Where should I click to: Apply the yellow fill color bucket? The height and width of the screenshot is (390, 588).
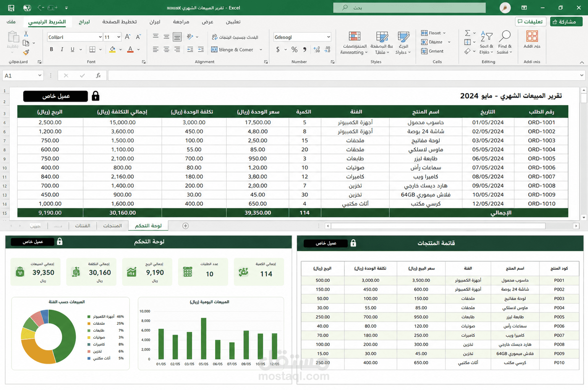112,49
